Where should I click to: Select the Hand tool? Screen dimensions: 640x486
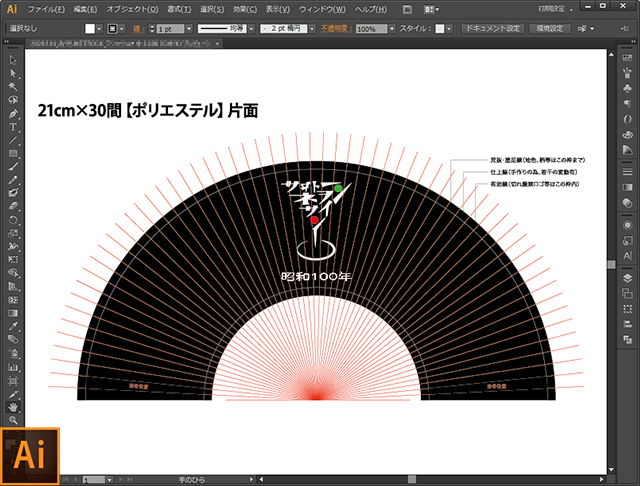(x=13, y=407)
